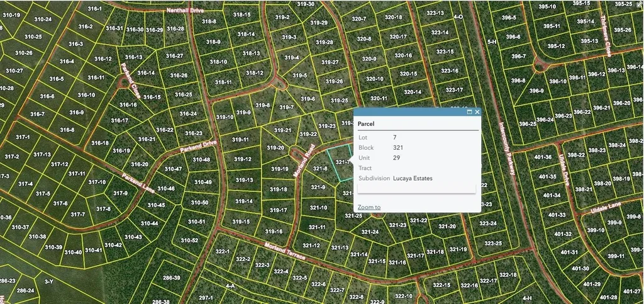
Task: Click the Nenthall Drive road label
Action: tap(187, 11)
